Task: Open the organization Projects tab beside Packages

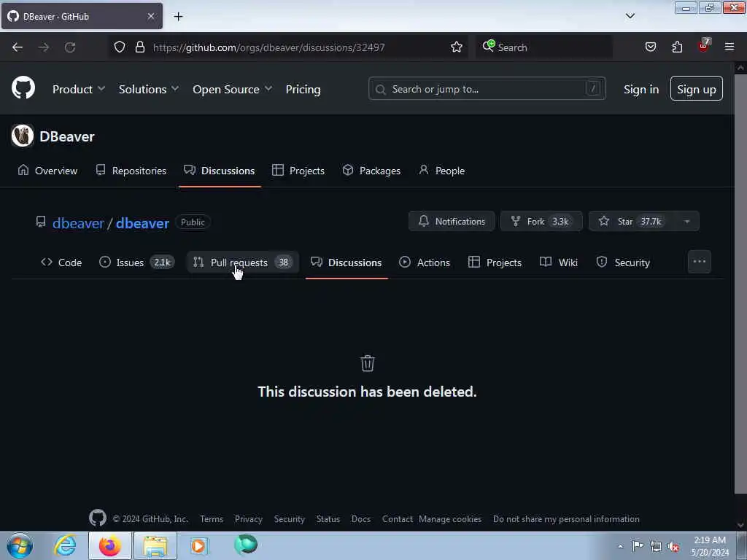Action: click(298, 171)
